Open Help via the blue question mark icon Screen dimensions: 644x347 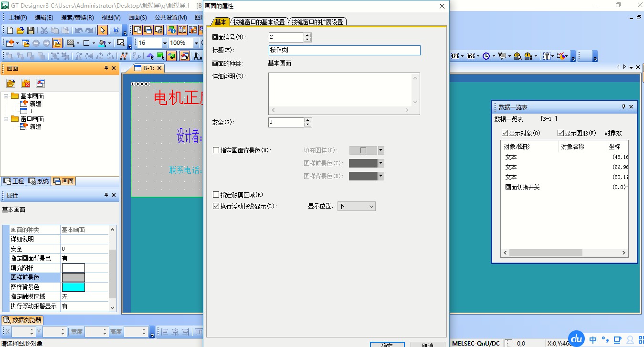tap(116, 30)
